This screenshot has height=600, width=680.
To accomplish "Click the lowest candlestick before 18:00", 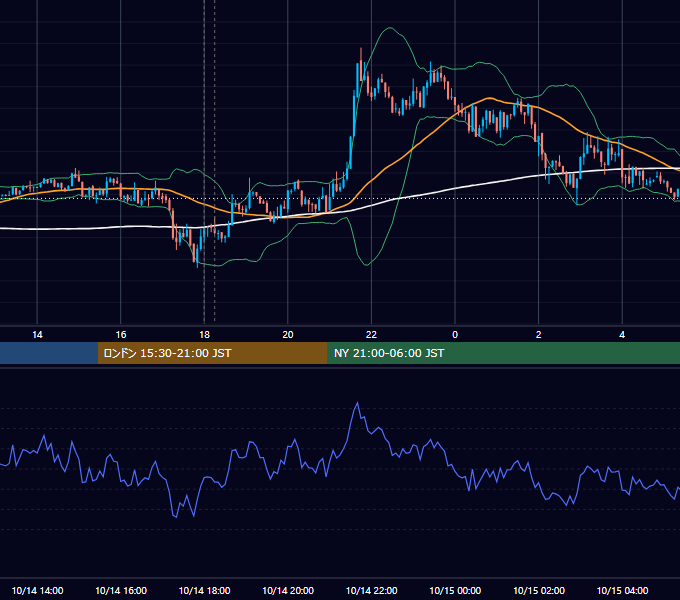I will pyautogui.click(x=197, y=256).
